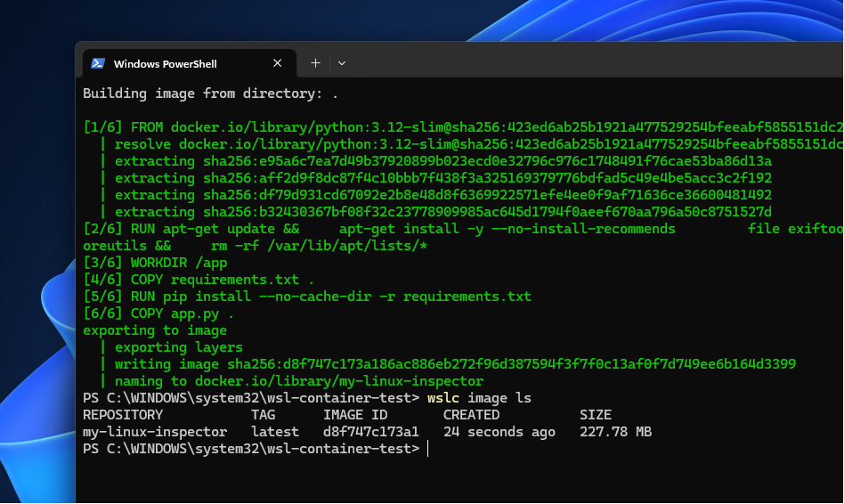Click the extracting sha256:df79d931cd67 line

pos(443,195)
